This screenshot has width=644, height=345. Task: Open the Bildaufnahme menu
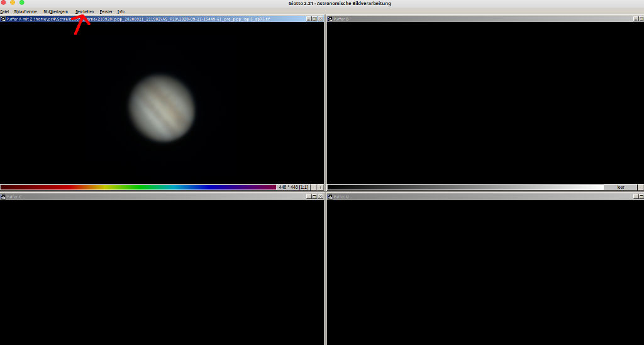click(x=25, y=11)
